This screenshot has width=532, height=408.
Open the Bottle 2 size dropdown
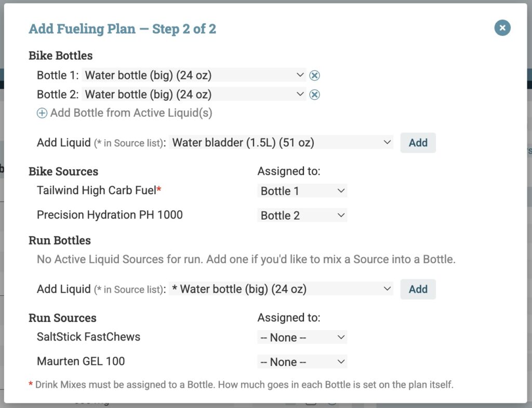point(194,94)
